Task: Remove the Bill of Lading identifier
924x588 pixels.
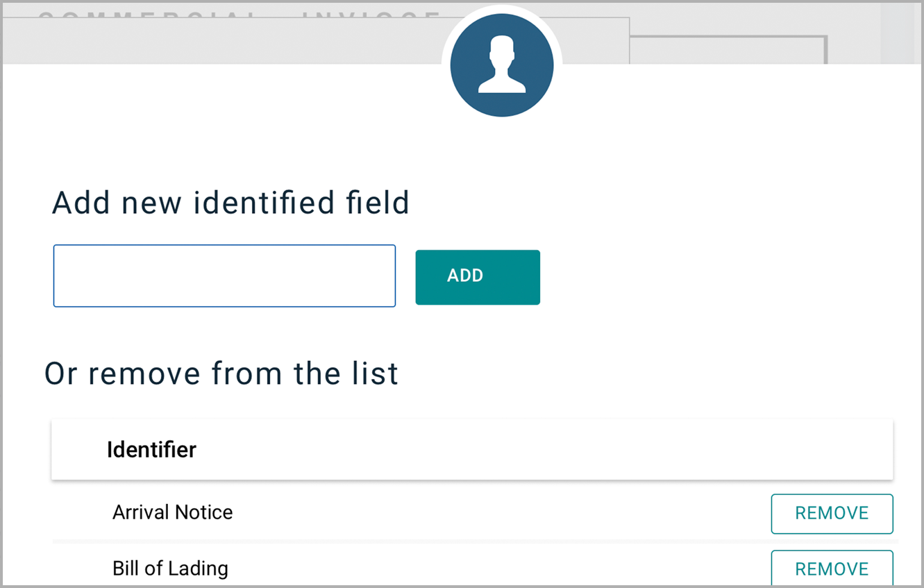Action: coord(831,569)
